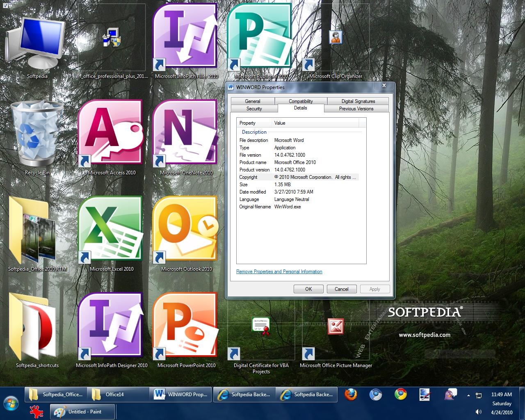Select the Recycle Bin icon
Image resolution: width=525 pixels, height=420 pixels.
[x=37, y=133]
